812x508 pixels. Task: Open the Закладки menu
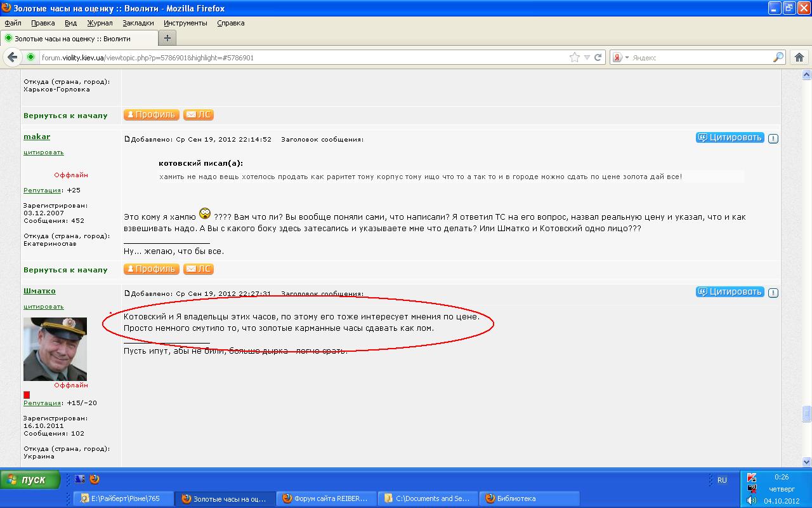(138, 23)
